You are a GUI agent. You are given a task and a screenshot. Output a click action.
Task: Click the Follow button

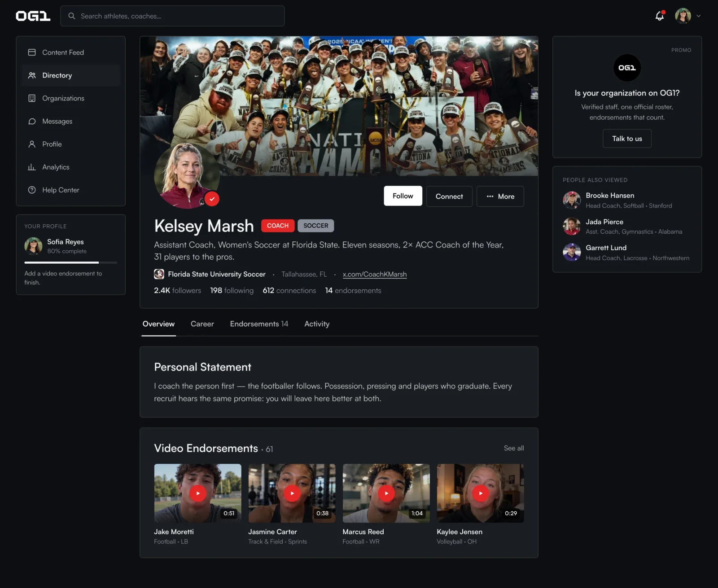coord(403,196)
